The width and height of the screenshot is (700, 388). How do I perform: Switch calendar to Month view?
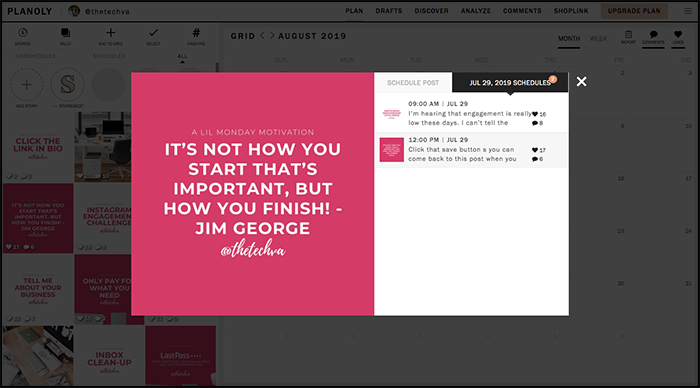click(x=569, y=39)
